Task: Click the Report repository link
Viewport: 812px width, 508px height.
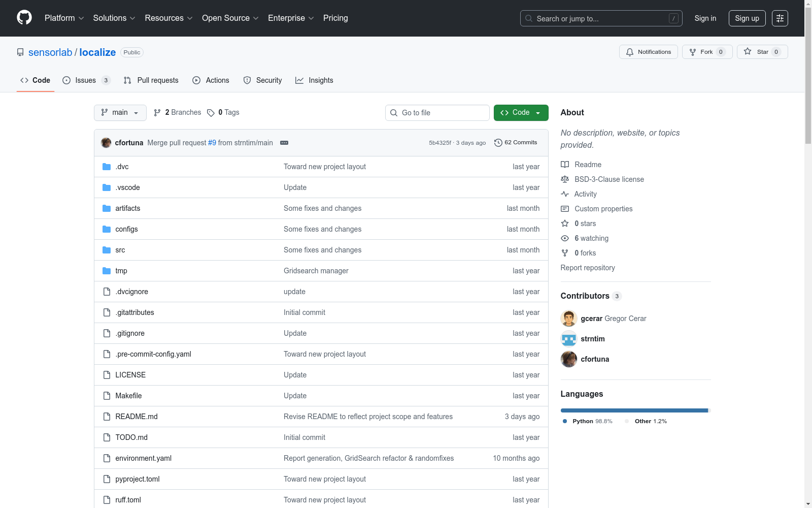Action: click(588, 268)
